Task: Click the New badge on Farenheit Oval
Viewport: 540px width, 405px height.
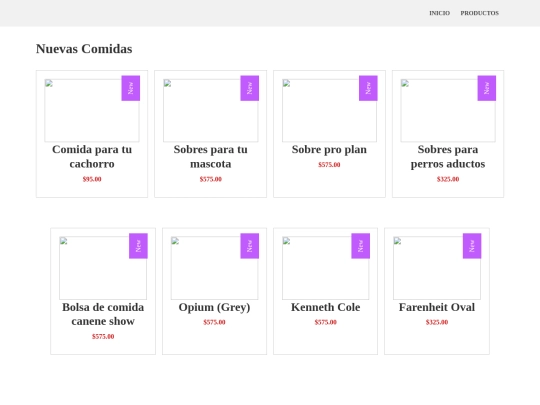Action: click(472, 246)
